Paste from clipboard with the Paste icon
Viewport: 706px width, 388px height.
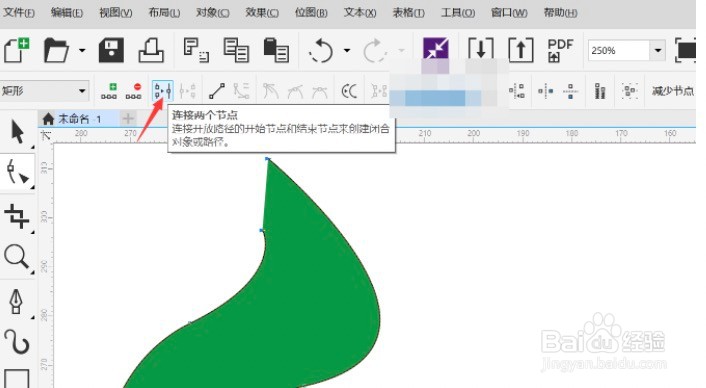pyautogui.click(x=276, y=50)
